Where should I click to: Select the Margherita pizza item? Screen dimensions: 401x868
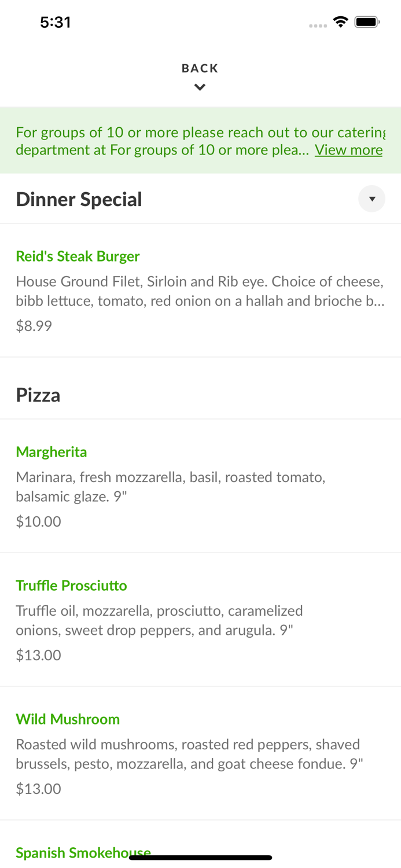pos(51,452)
